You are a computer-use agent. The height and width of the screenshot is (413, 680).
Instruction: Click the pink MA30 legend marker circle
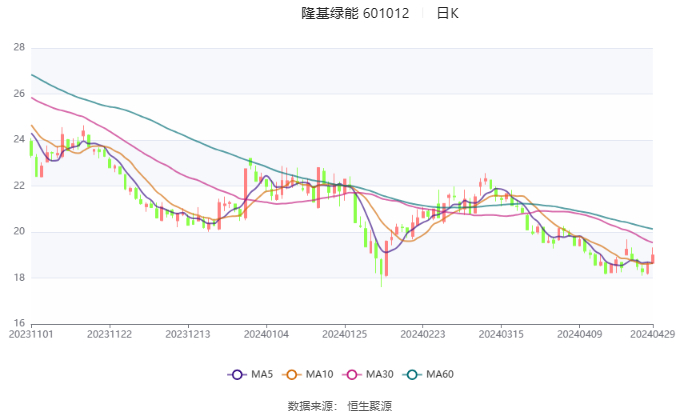click(x=353, y=374)
